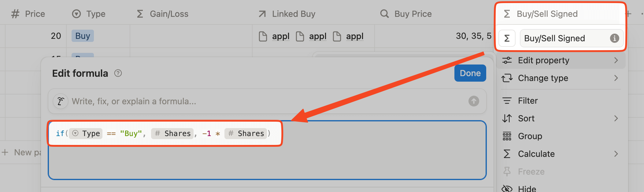The height and width of the screenshot is (192, 644).
Task: Expand the Sort submenu arrow
Action: (616, 118)
